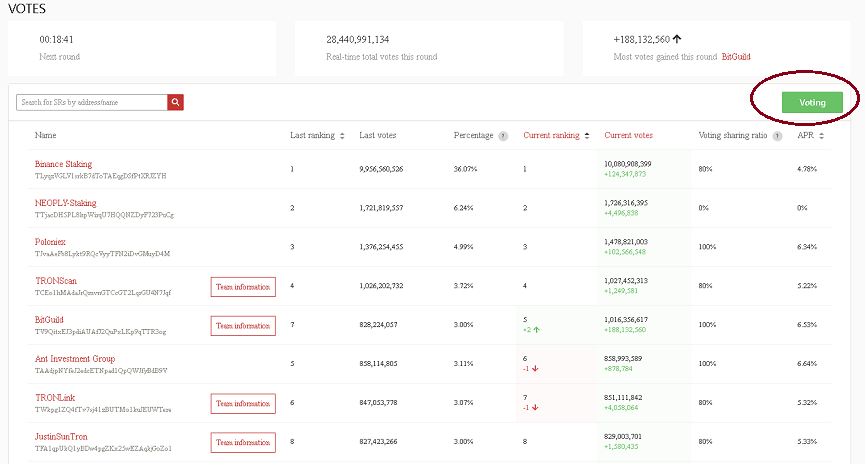This screenshot has width=865, height=464.
Task: Focus the Search for SRs input field
Action: click(92, 102)
